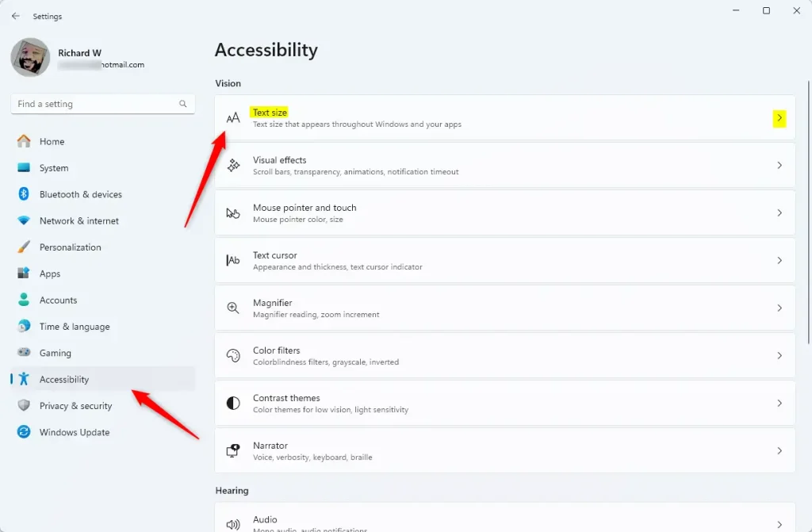
Task: Click the Narrator monitor icon
Action: pos(233,450)
